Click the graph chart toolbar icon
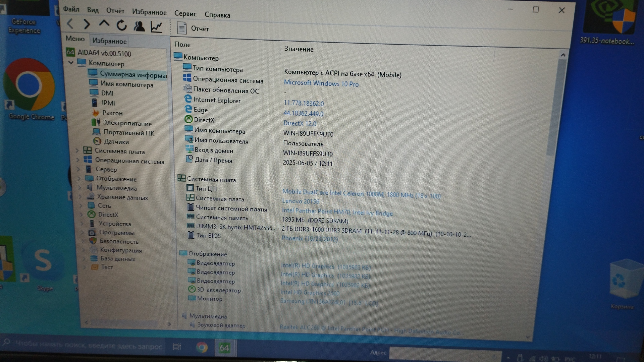The width and height of the screenshot is (644, 362). (156, 26)
